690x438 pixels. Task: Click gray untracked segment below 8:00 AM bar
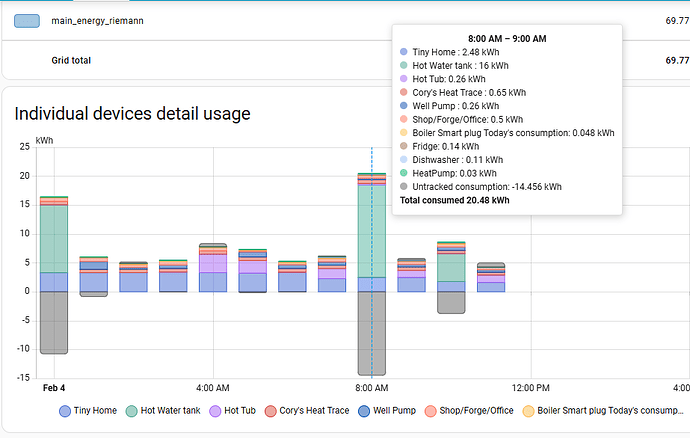coord(372,332)
